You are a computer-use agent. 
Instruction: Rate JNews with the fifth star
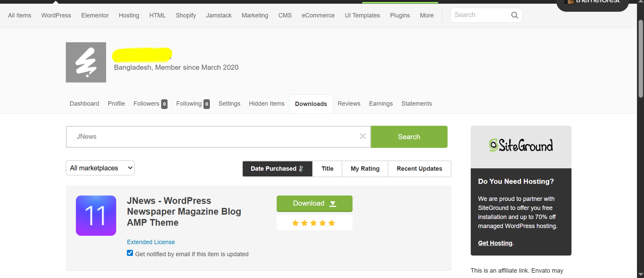pyautogui.click(x=332, y=223)
